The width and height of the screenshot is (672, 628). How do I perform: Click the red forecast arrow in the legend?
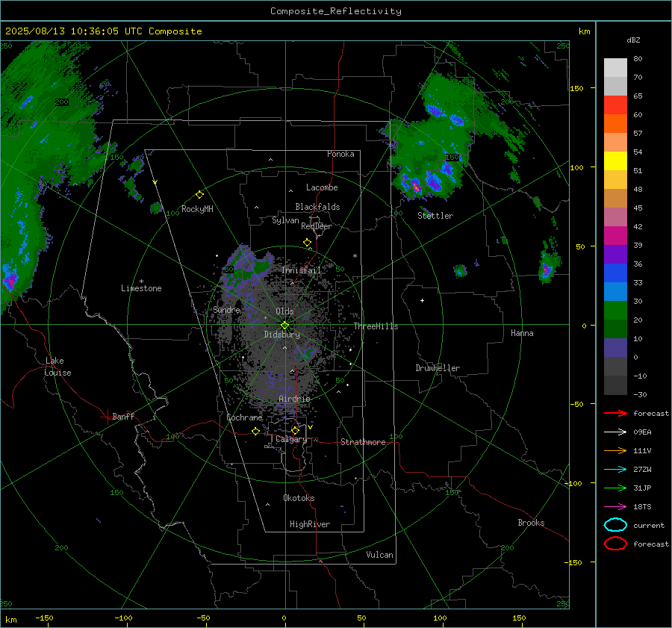click(615, 413)
